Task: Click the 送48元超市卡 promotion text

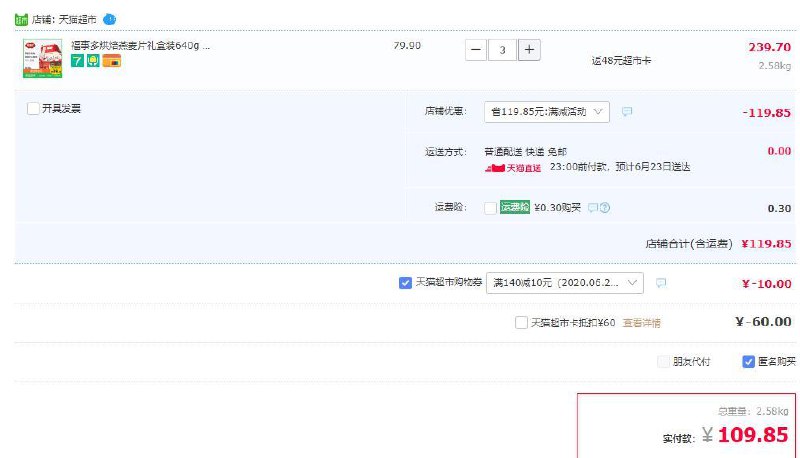Action: 621,61
